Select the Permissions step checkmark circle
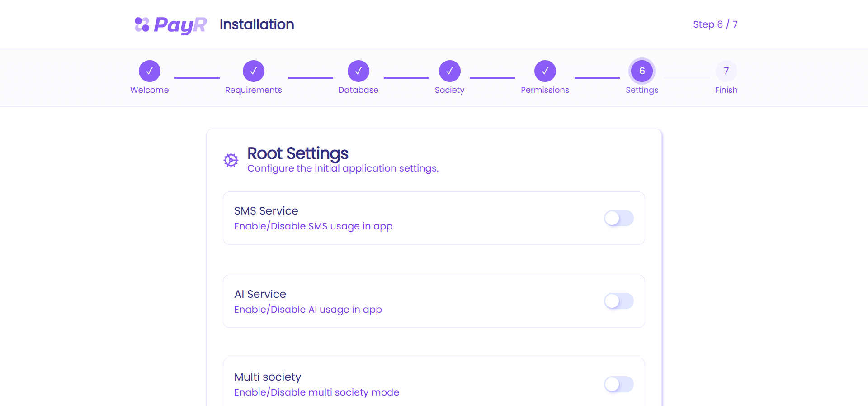Screen dimensions: 868x406 pos(545,71)
